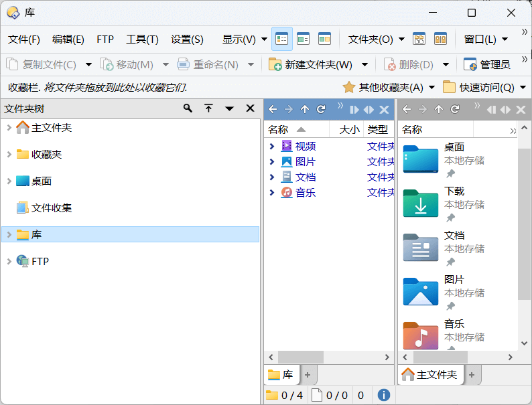Switch to the 库 folder tab at the bottom
Viewport: 532px width, 405px height.
[281, 375]
